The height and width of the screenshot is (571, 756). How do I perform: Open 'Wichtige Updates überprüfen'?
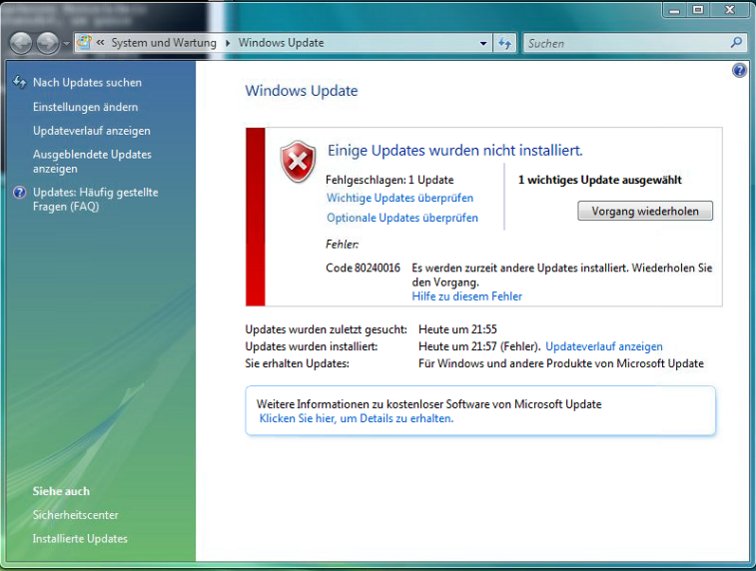[400, 198]
